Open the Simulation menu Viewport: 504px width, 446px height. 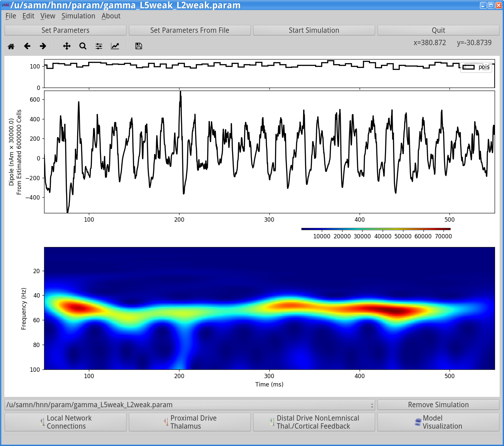coord(78,16)
